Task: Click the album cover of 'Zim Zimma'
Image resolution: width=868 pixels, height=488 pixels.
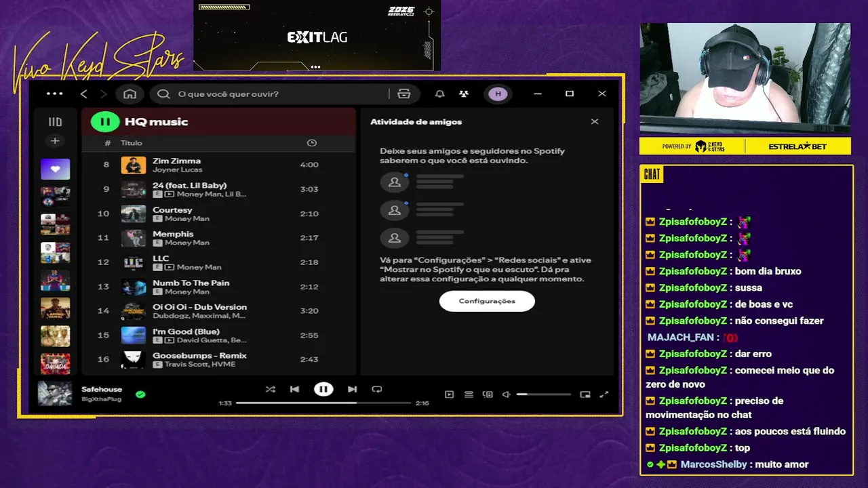Action: pos(134,165)
